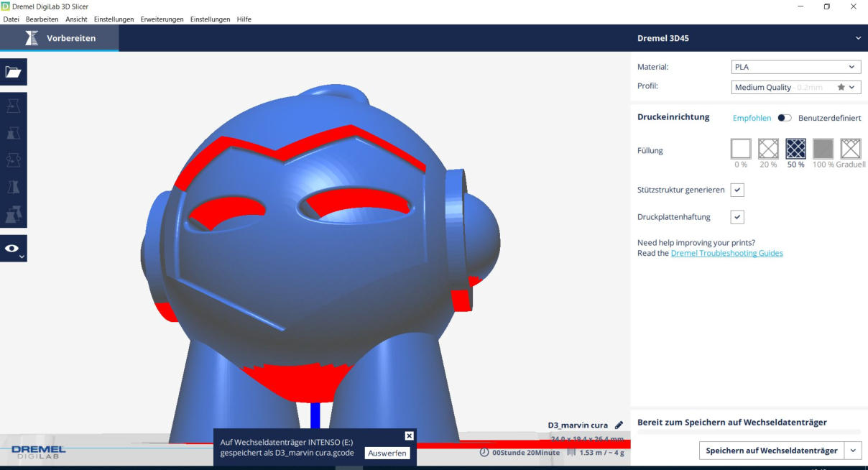This screenshot has width=868, height=470.
Task: Select 20 % infill option
Action: coord(768,149)
